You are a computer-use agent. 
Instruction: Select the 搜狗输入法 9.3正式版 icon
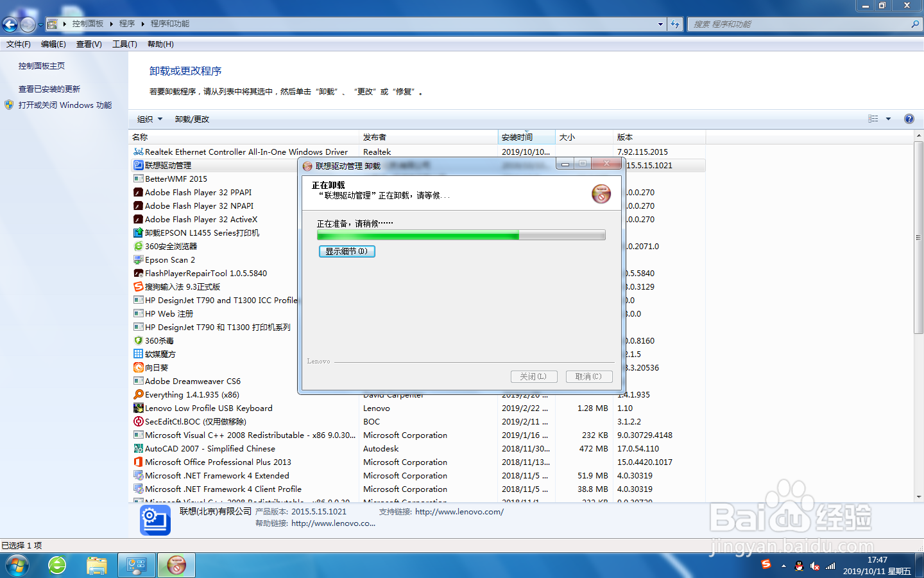point(139,286)
